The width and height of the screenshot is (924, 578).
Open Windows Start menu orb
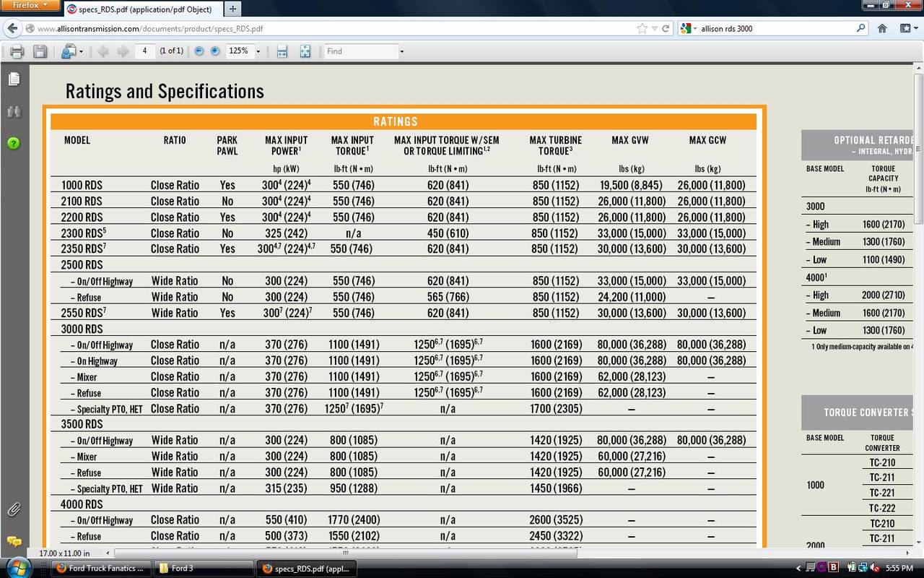pyautogui.click(x=18, y=568)
